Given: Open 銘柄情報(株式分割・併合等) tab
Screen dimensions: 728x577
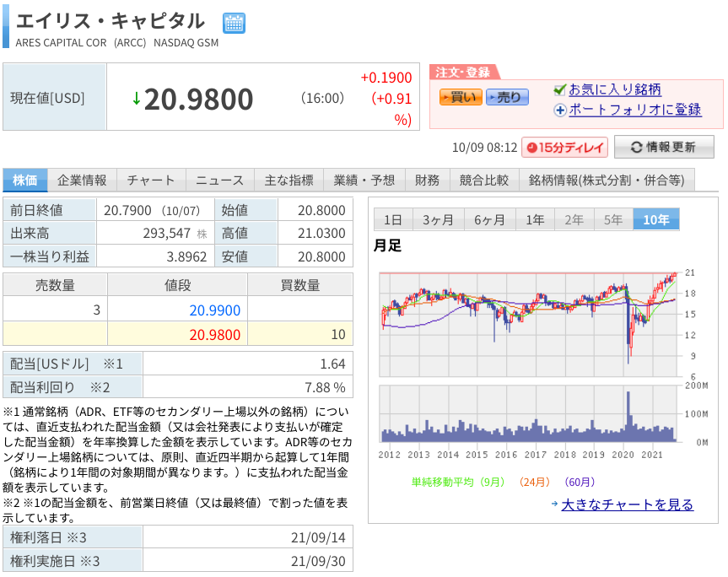Looking at the screenshot, I should point(607,181).
